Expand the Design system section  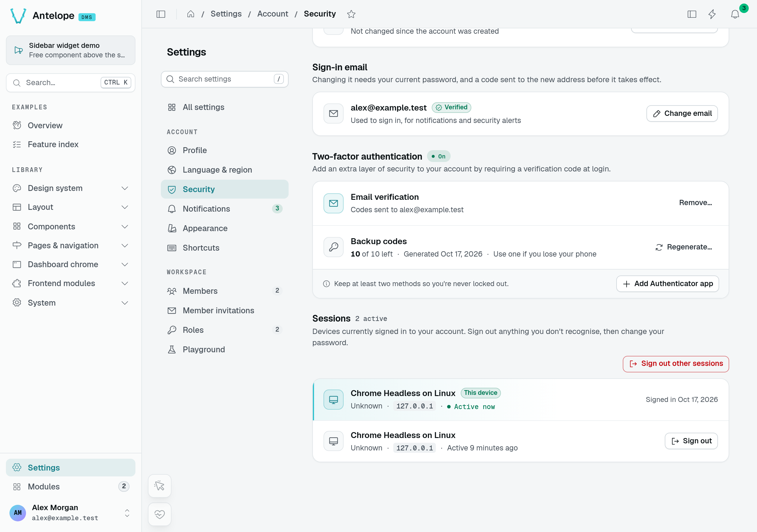coord(71,188)
